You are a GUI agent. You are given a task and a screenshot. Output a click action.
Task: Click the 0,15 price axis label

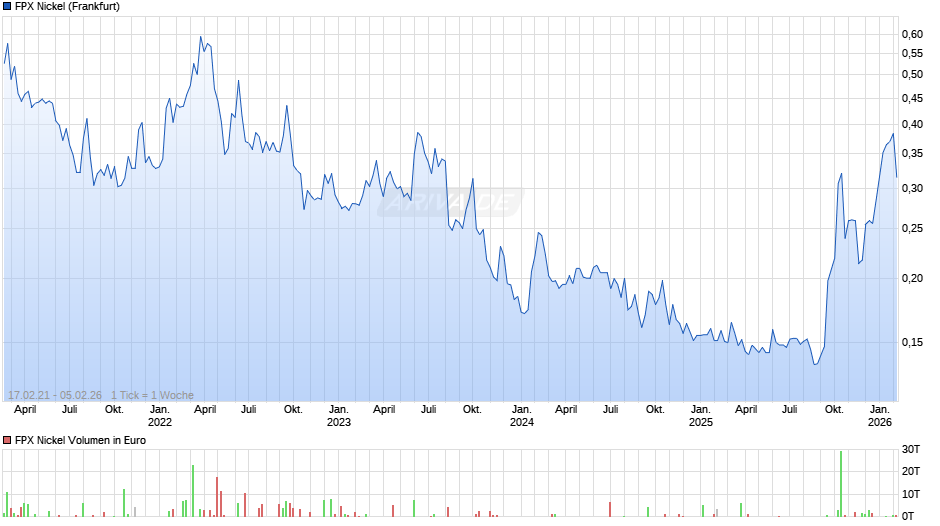912,342
